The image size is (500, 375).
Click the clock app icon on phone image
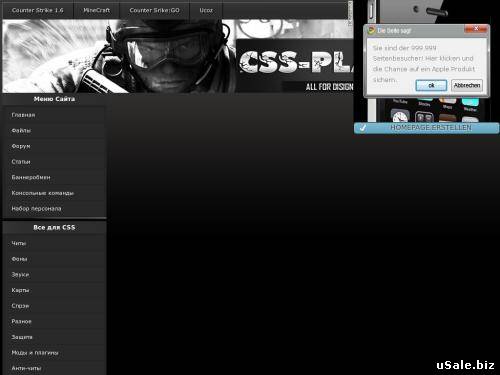[x=400, y=117]
